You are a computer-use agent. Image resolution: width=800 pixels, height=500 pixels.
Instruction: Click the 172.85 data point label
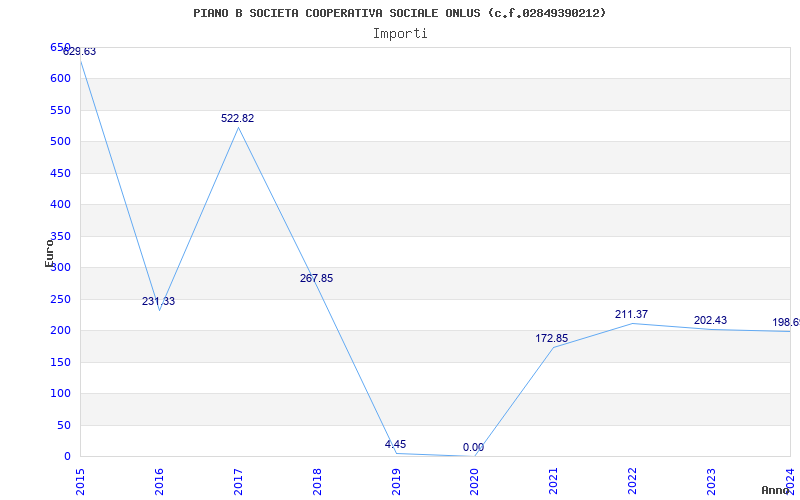(552, 338)
